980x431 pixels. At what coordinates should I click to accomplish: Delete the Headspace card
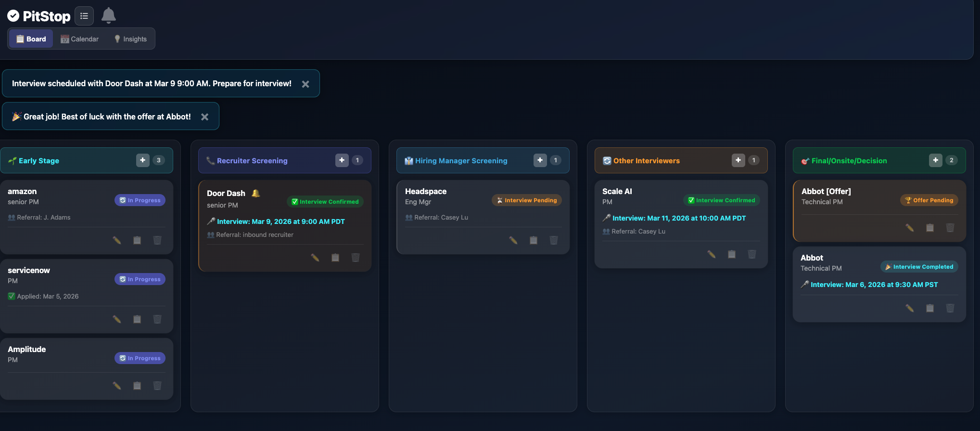click(x=554, y=240)
